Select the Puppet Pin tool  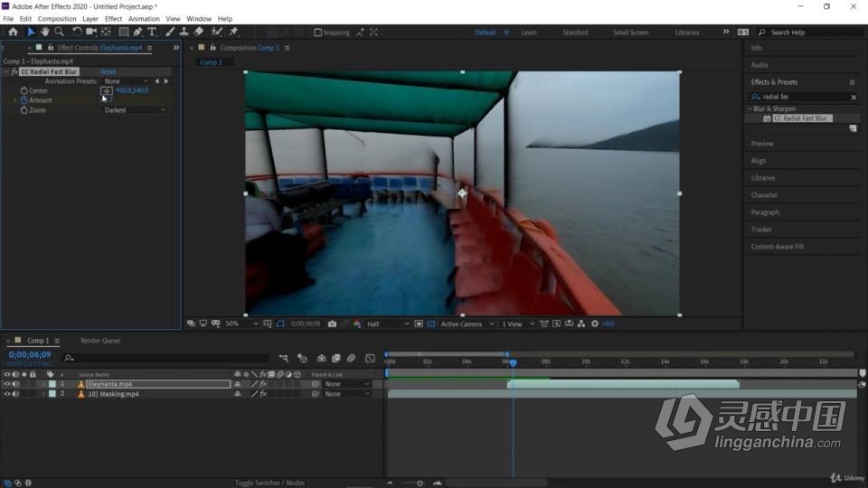pos(233,33)
